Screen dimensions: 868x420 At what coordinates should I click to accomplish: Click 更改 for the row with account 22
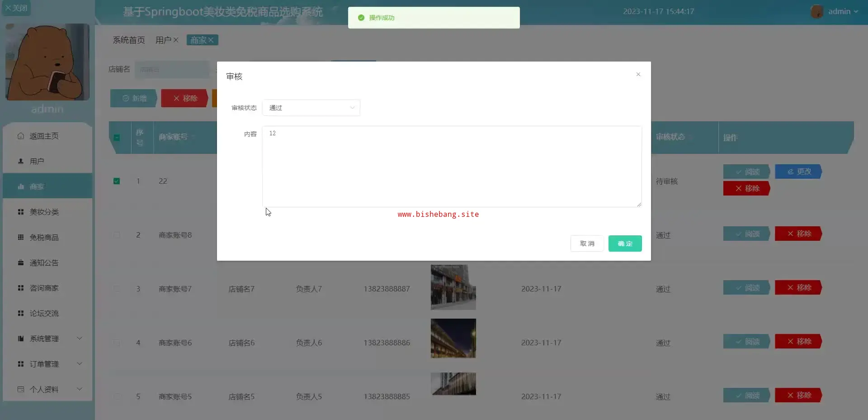pyautogui.click(x=798, y=172)
